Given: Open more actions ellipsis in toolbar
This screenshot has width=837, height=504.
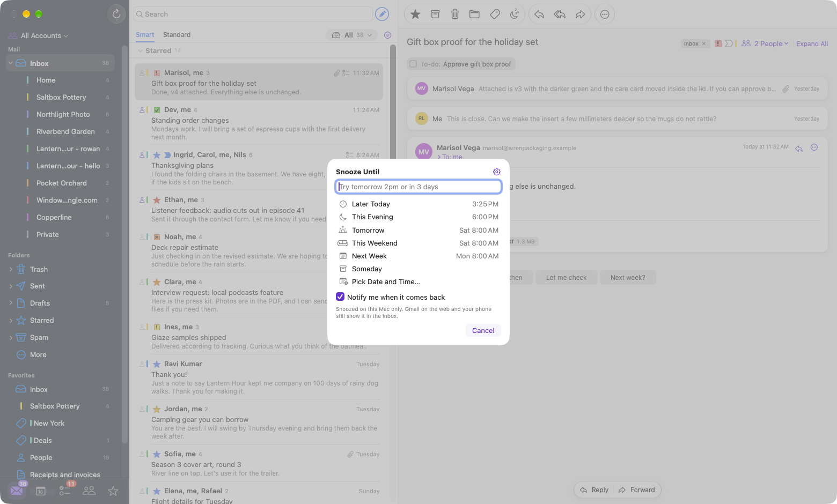Looking at the screenshot, I should point(605,14).
